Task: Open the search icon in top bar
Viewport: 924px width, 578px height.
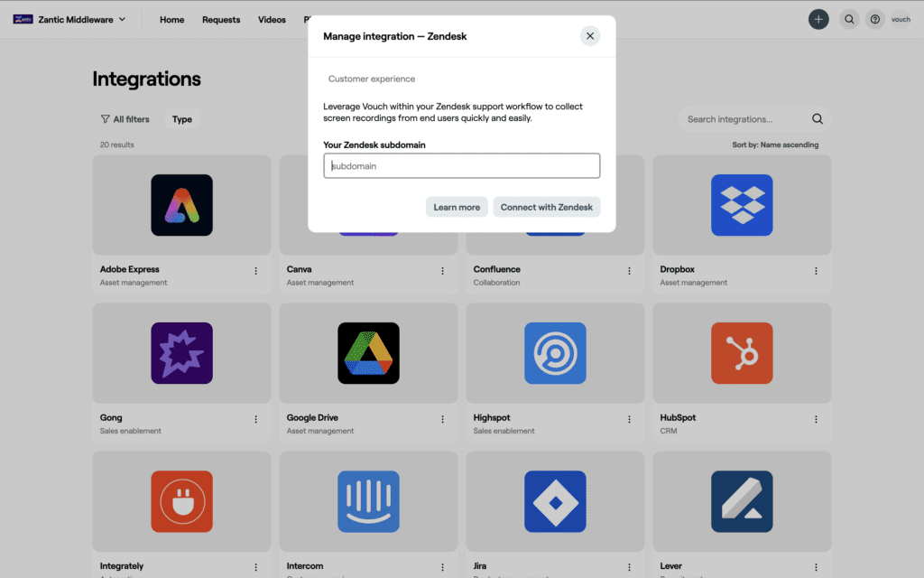Action: pos(849,20)
